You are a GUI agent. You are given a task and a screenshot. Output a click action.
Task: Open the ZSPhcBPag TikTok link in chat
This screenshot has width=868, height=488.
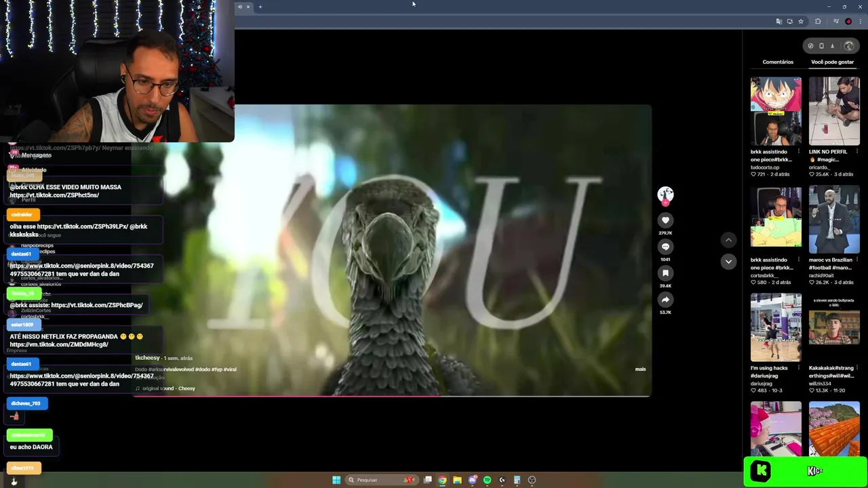(97, 305)
